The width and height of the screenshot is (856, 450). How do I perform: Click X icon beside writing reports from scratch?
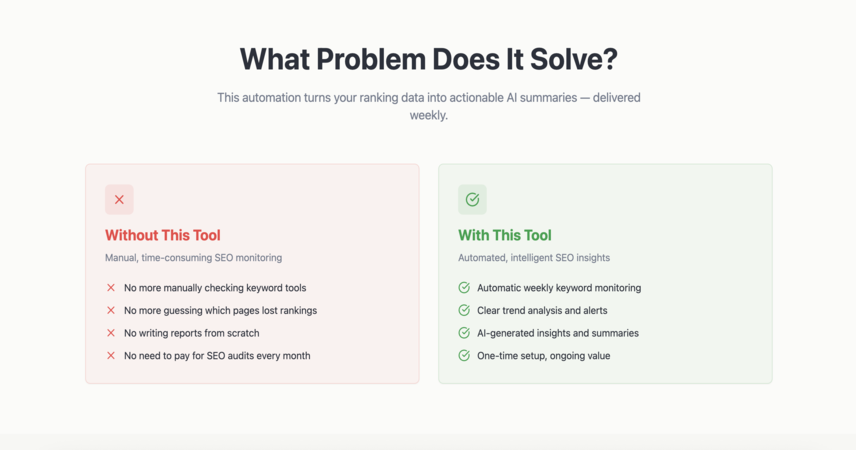click(111, 333)
